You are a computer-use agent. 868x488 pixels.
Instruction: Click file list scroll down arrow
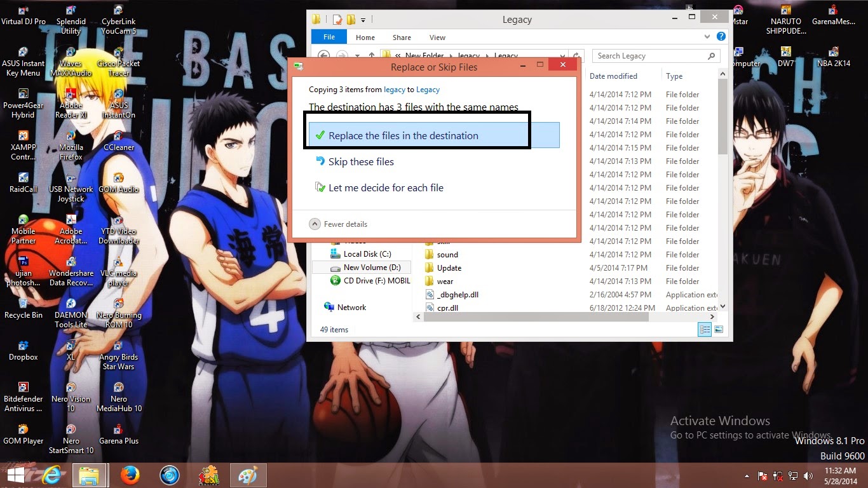click(722, 306)
